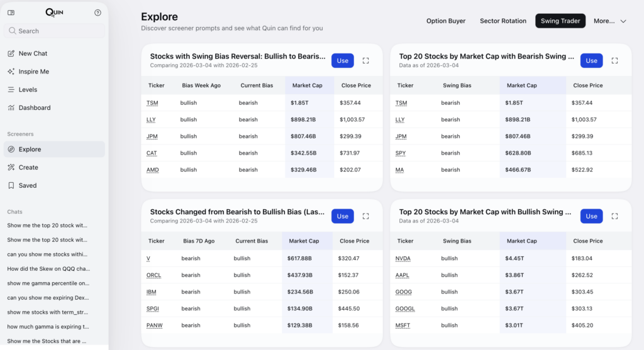Click the New Chat pencil icon

(x=11, y=53)
